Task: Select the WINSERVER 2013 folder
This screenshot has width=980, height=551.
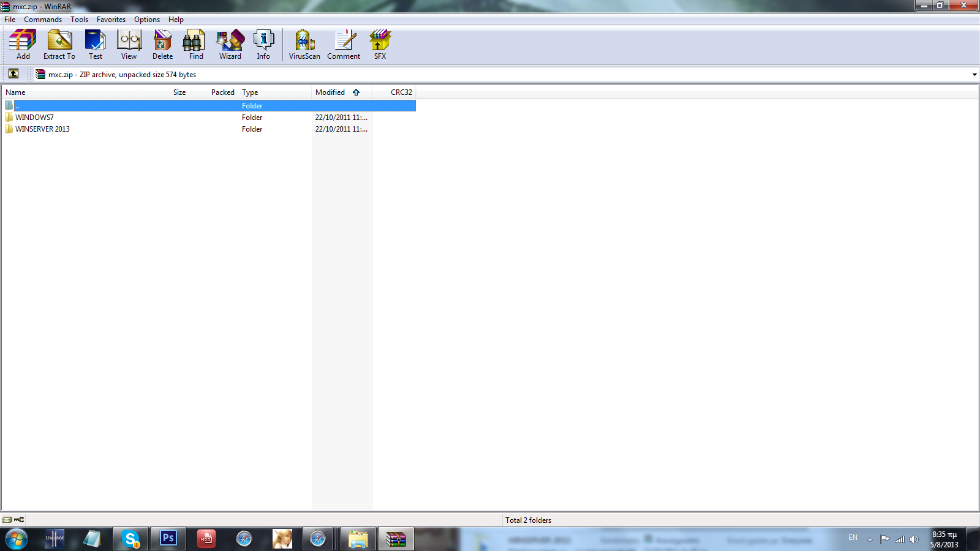Action: [42, 129]
